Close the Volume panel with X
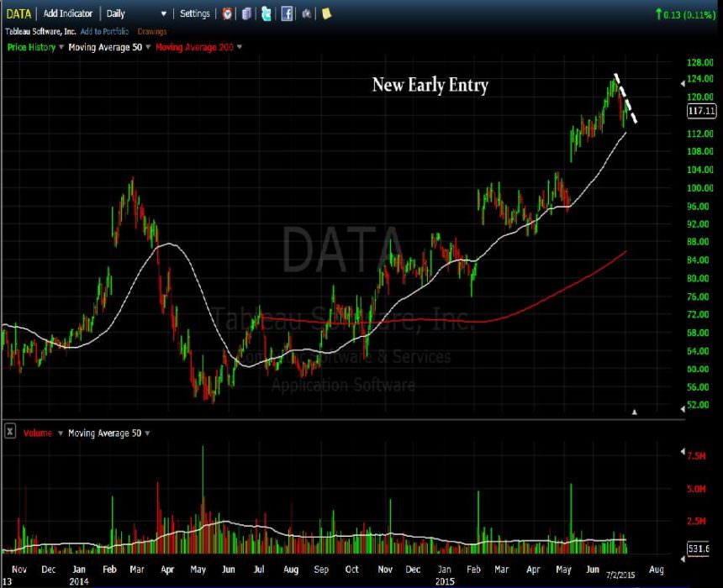723x588 pixels. pos(10,432)
